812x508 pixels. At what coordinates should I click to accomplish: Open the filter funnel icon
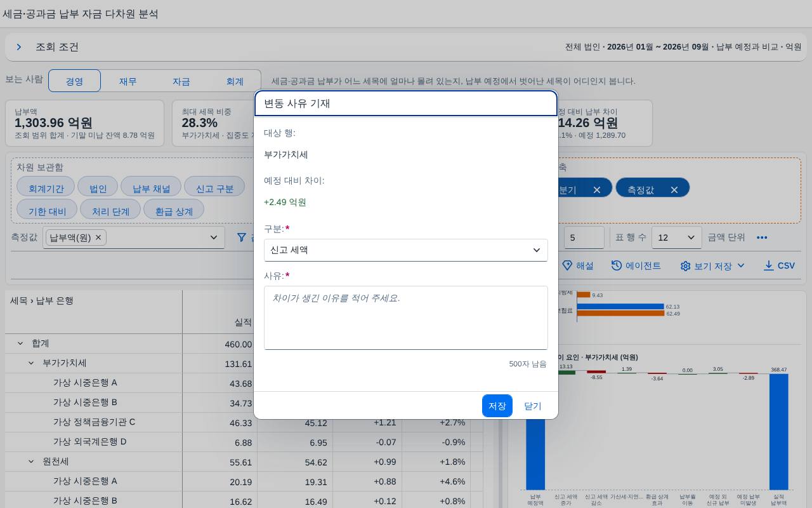pos(242,237)
